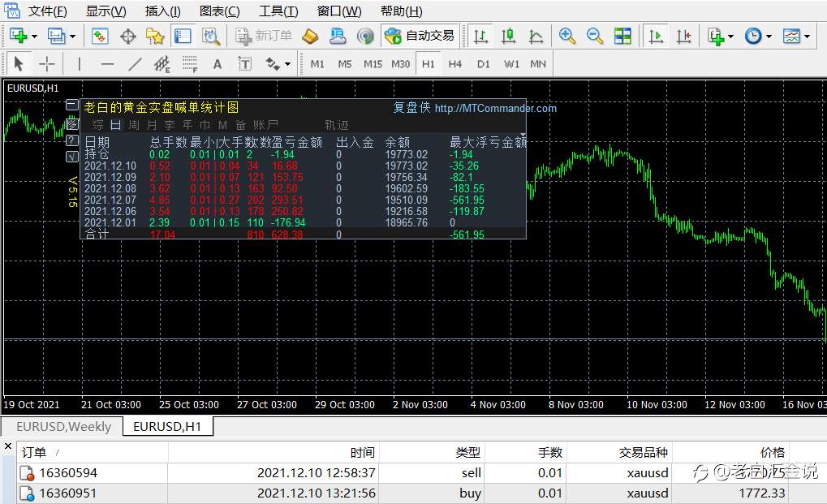
Task: Expand the periodicity clock dropdown arrow
Action: (769, 37)
